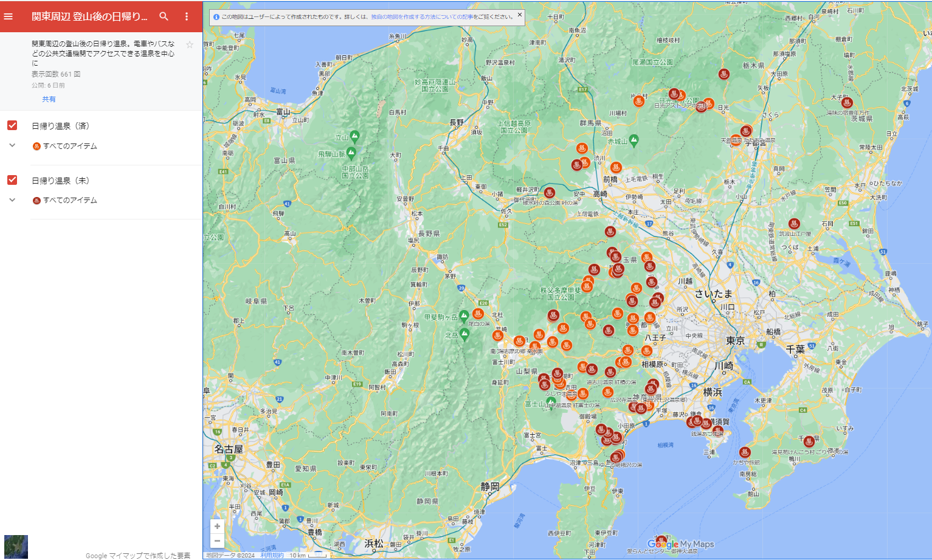Screen dimensions: 932x560
Task: Uncheck the 日帰り温泉（済） layer checkbox
Action: coord(12,125)
